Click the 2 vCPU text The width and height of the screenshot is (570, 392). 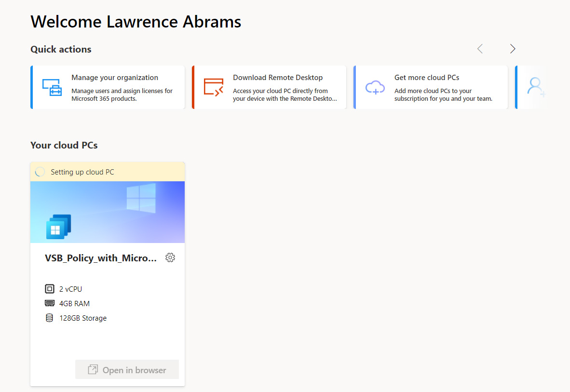tap(70, 289)
